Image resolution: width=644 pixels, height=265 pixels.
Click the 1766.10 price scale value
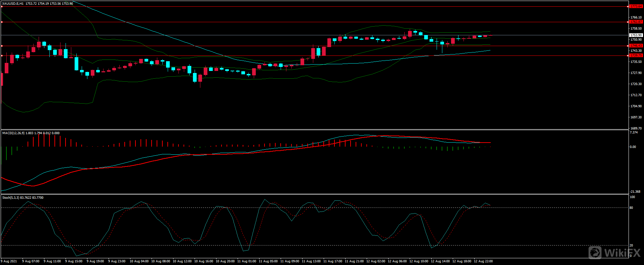(x=636, y=17)
